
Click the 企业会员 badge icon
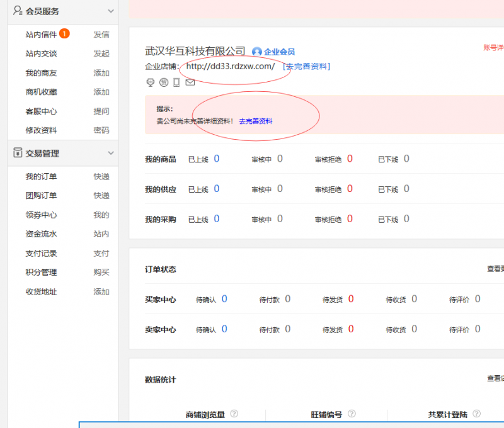(257, 52)
